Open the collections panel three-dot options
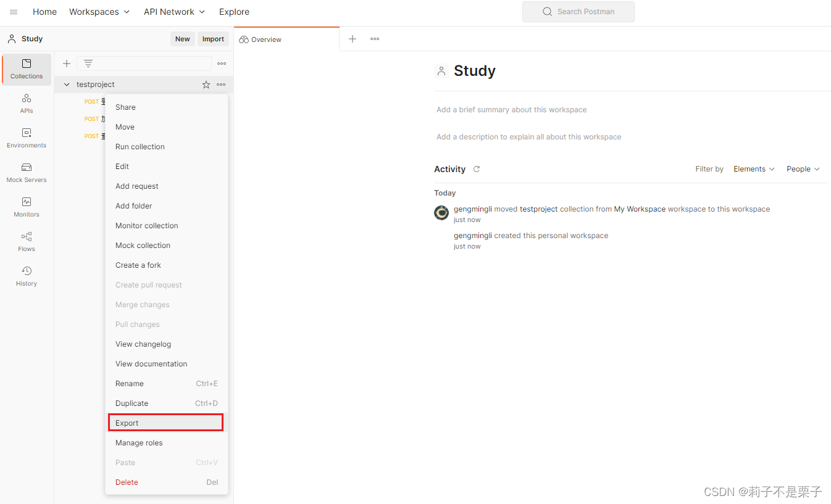The height and width of the screenshot is (504, 831). (x=222, y=64)
